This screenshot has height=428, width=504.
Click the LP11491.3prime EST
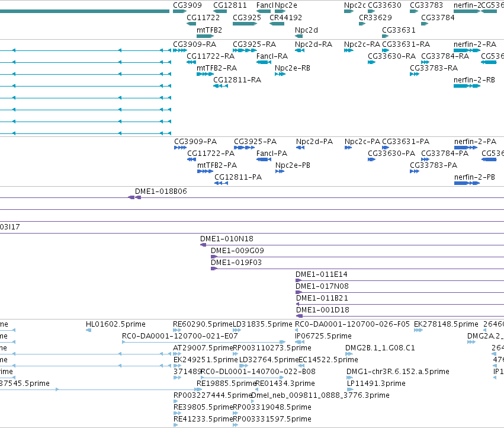pos(351,389)
